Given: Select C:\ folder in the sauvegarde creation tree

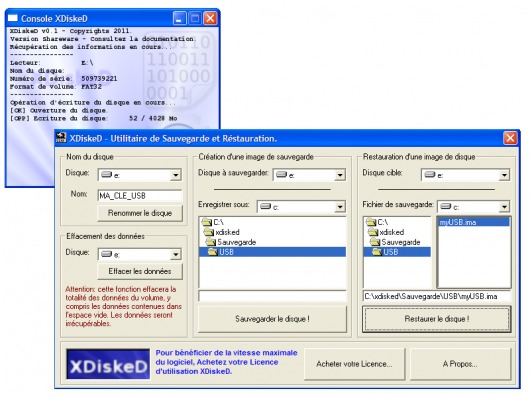Looking at the screenshot, I should click(x=213, y=222).
